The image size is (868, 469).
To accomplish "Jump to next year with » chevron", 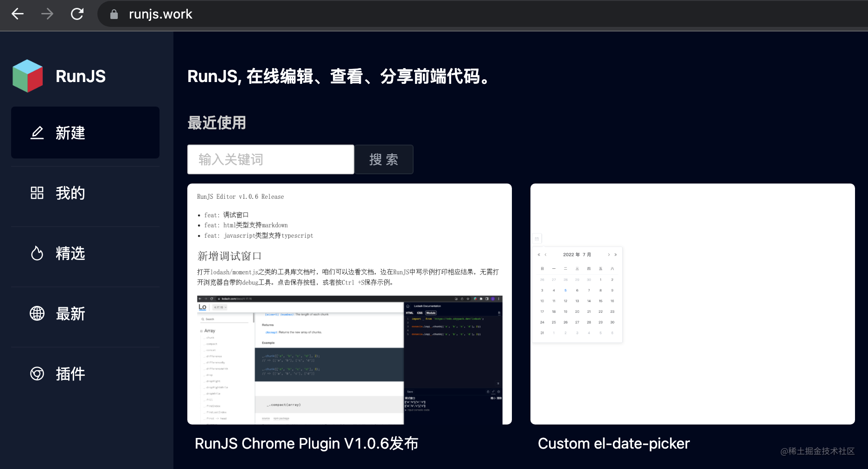I will [x=615, y=254].
